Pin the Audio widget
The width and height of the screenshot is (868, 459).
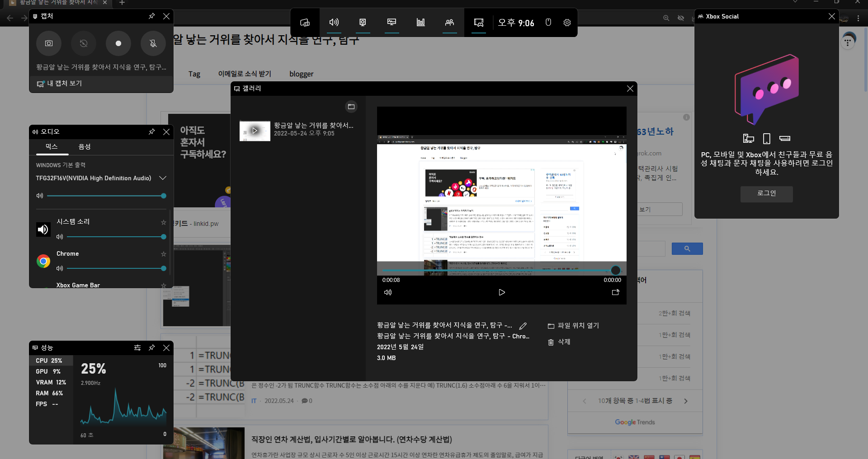[152, 132]
